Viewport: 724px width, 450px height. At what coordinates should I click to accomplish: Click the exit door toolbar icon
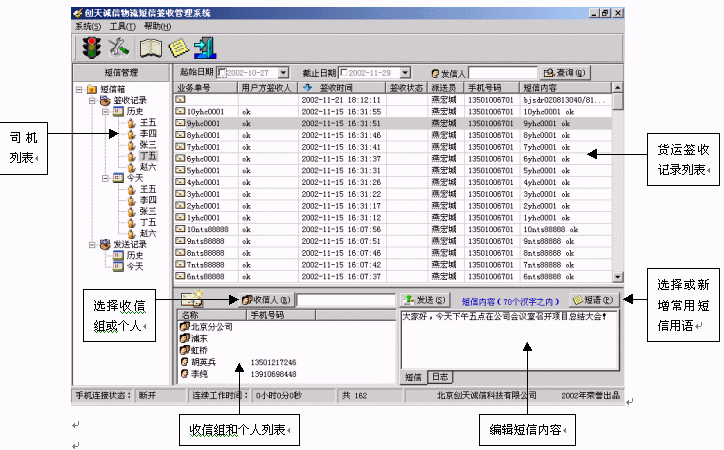(x=206, y=47)
